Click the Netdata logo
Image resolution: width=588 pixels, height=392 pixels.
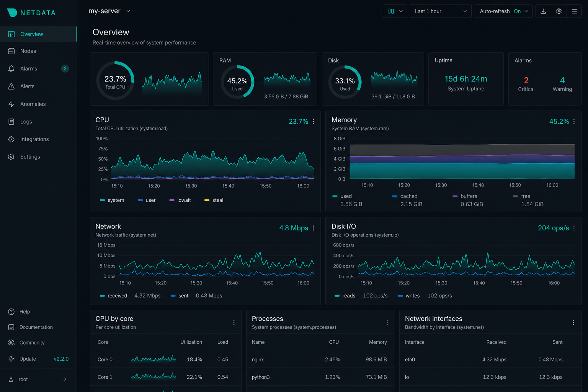pyautogui.click(x=31, y=13)
